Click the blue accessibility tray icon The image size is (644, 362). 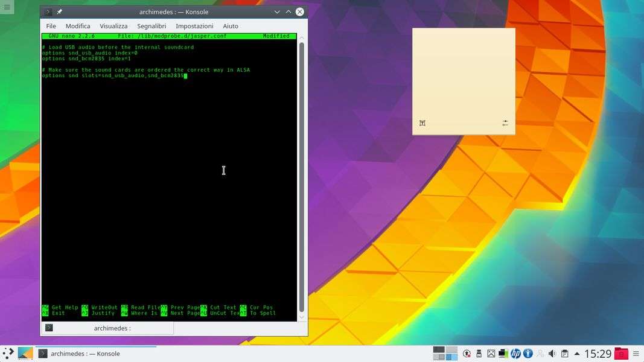coord(528,354)
